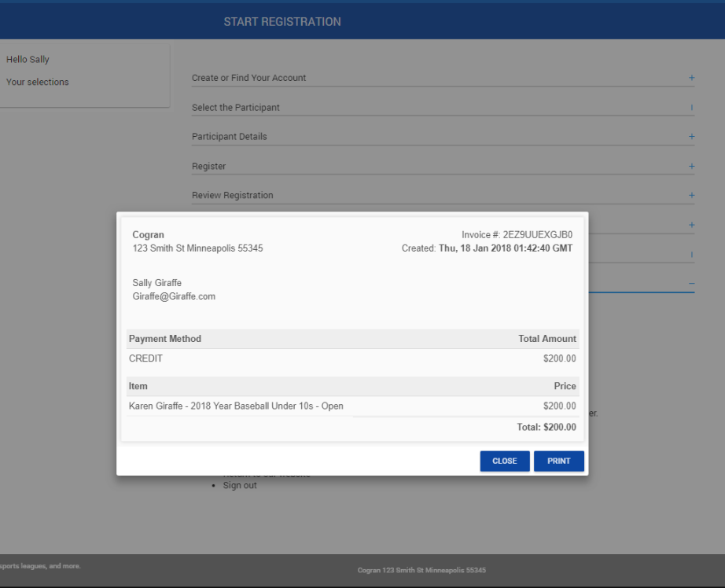Click the Sign out link
Image resolution: width=725 pixels, height=588 pixels.
[240, 485]
